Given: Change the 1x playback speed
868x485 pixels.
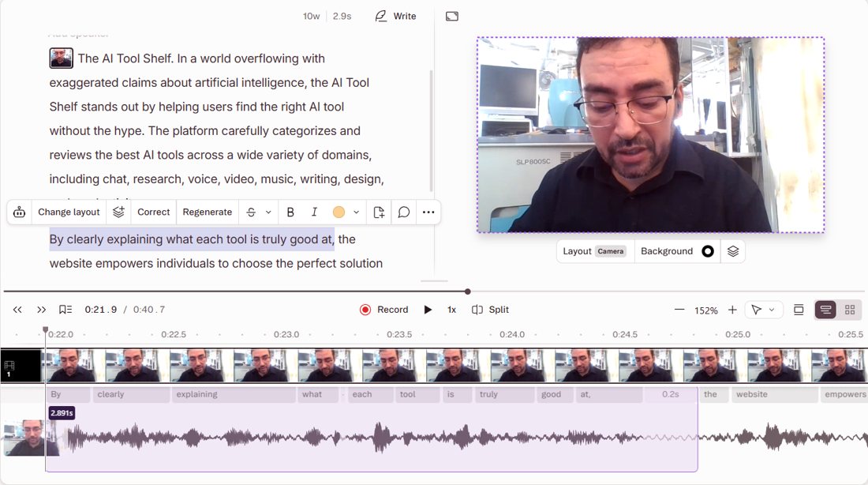Looking at the screenshot, I should pyautogui.click(x=451, y=310).
